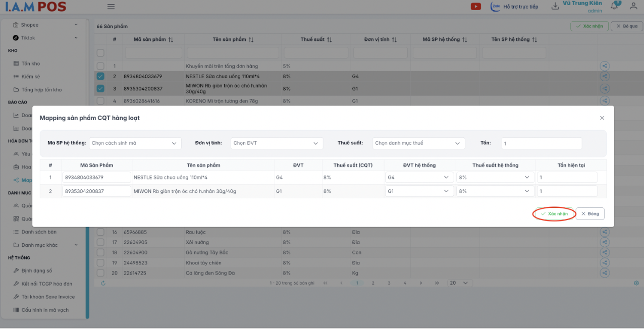Open the user profile icon
The height and width of the screenshot is (329, 644).
point(633,6)
